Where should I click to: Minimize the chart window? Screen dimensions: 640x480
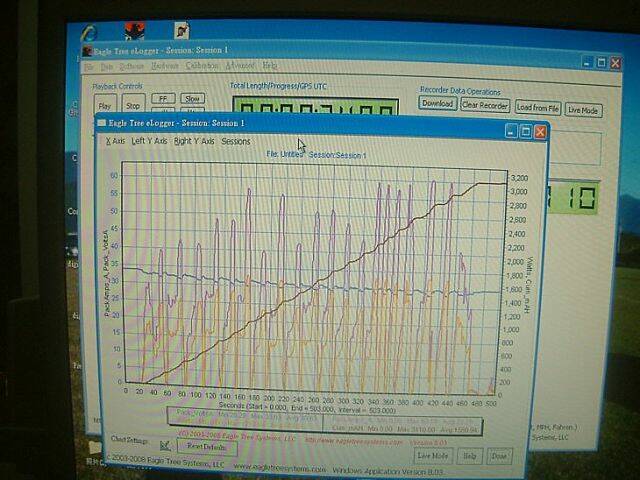tap(511, 131)
